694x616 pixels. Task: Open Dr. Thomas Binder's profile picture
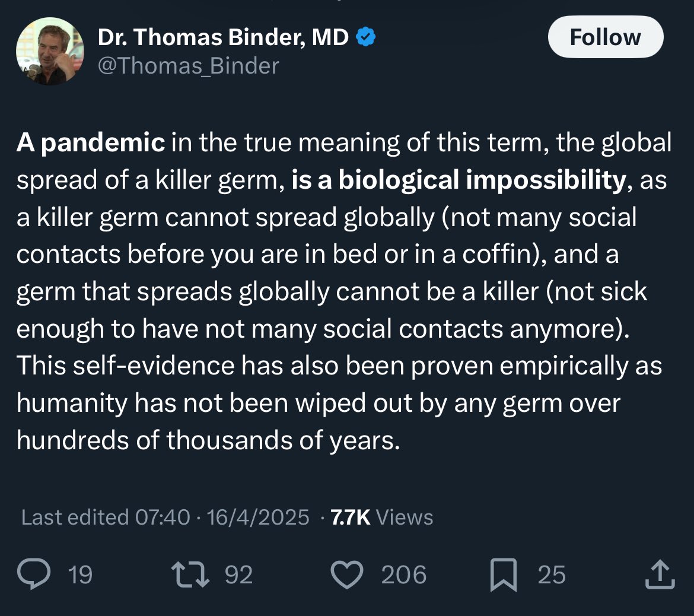[x=50, y=51]
